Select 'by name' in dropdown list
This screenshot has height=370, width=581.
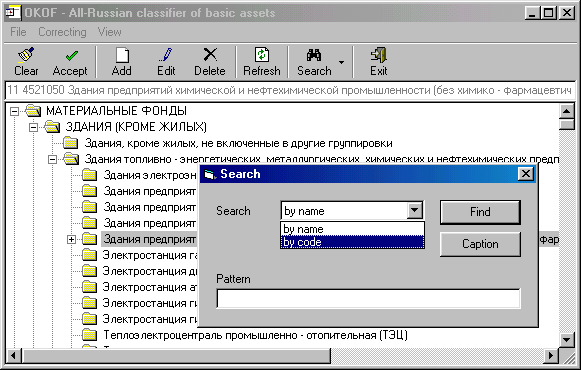point(352,229)
